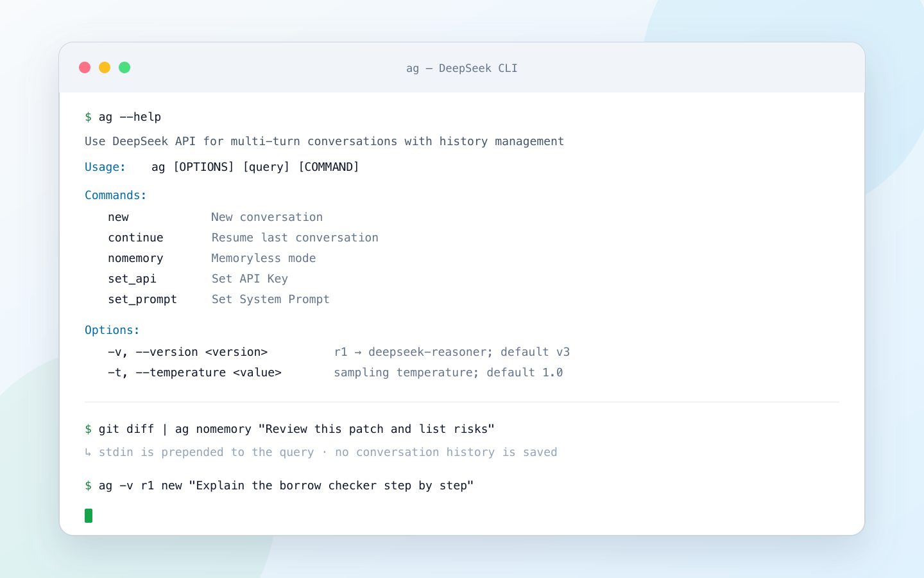Click the 'ag -v r1 new' command line

(279, 486)
